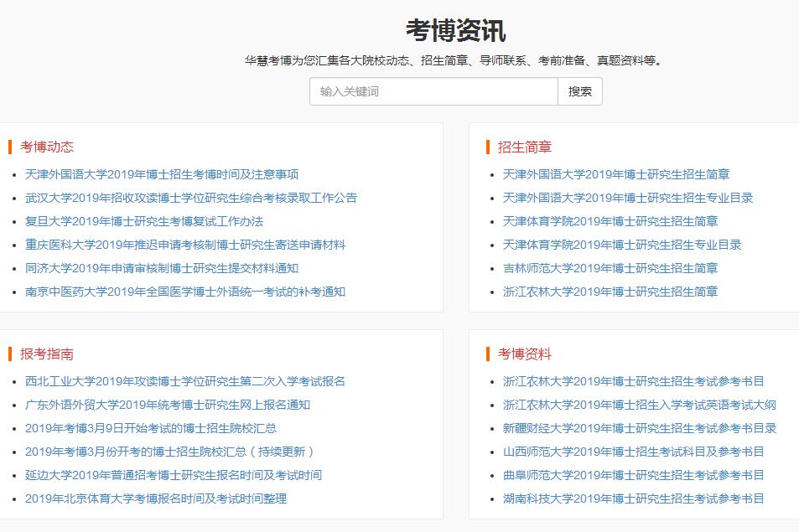Click the 搜索 button

(580, 91)
